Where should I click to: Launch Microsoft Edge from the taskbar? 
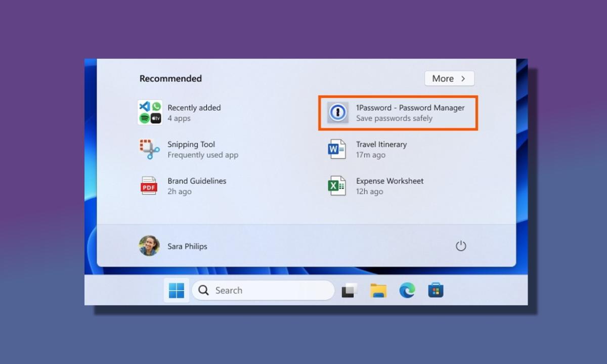click(x=407, y=290)
